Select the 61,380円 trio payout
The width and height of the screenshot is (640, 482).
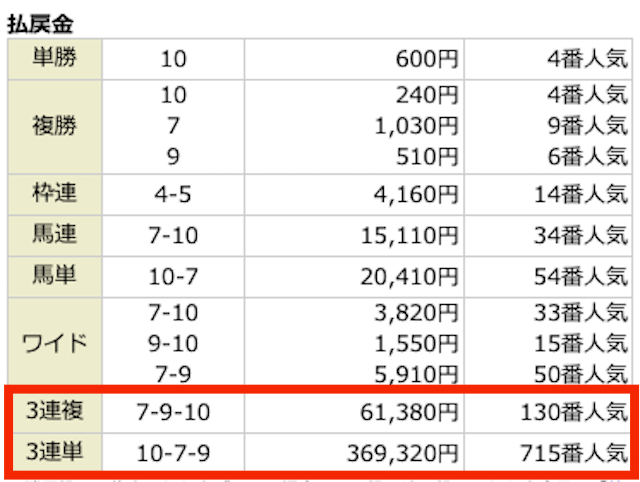pos(409,412)
